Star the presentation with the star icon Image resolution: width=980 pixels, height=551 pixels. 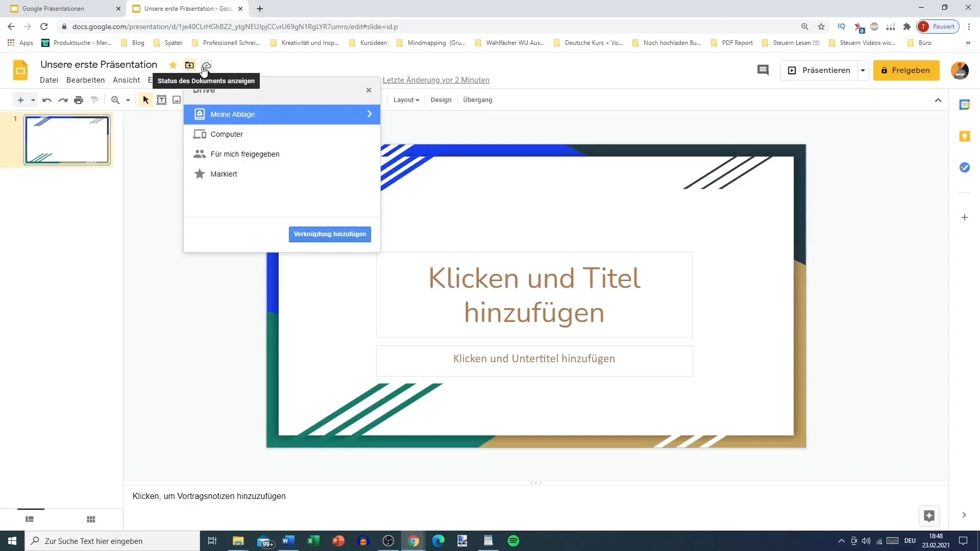tap(173, 65)
